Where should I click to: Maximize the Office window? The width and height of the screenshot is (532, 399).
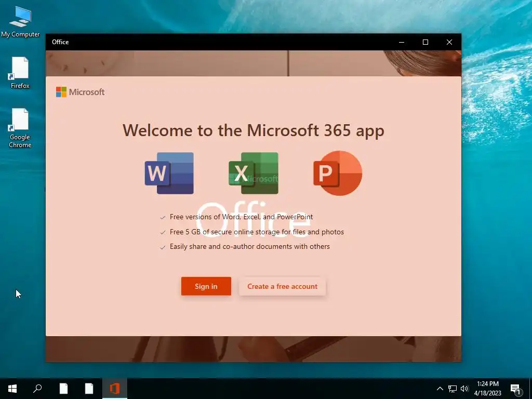pos(425,42)
